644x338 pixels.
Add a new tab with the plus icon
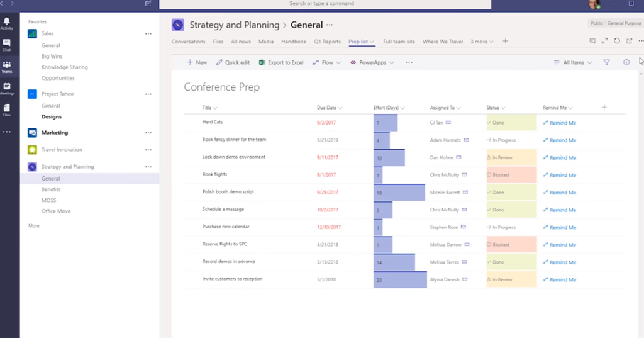pos(505,42)
